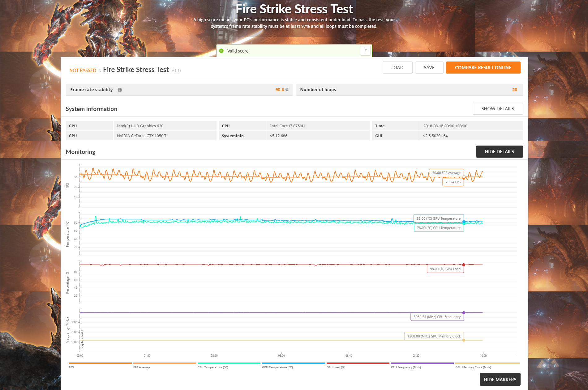Click the time value 2018-08-16 00:00
Viewport: 588px width, 390px height.
pos(471,126)
